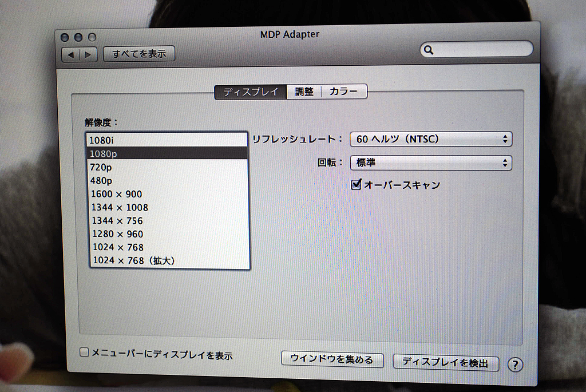The image size is (586, 392).
Task: Click the help question mark button
Action: (515, 365)
